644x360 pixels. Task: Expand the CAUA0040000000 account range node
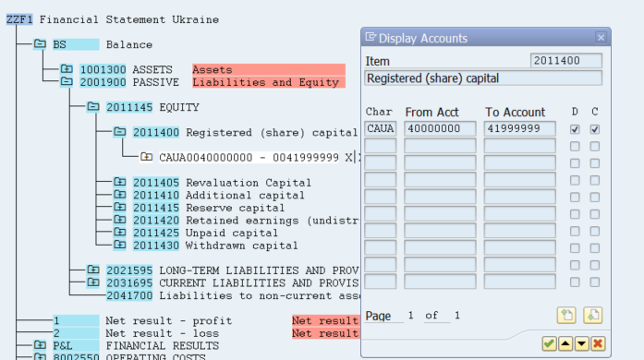146,157
